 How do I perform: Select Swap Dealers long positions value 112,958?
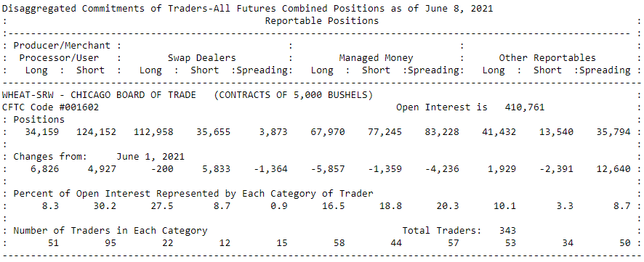153,132
